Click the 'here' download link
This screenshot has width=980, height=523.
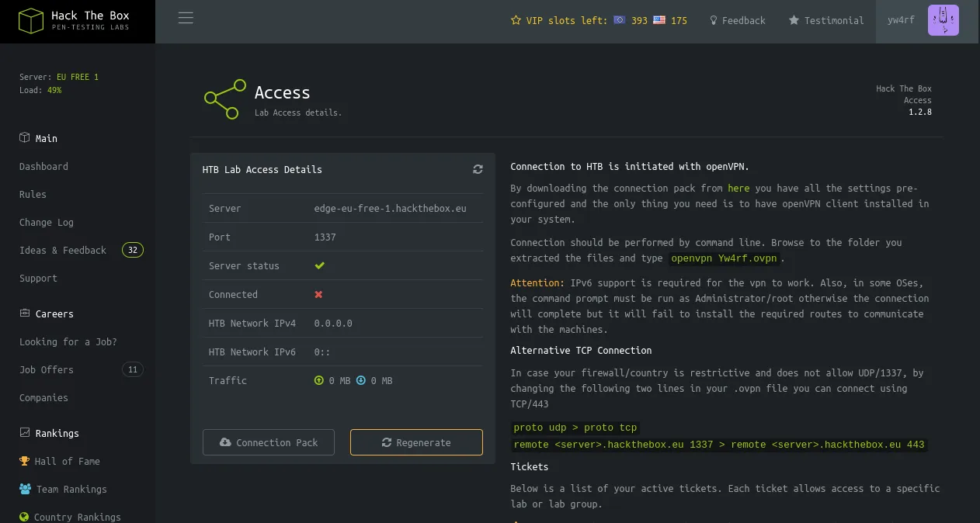coord(738,189)
